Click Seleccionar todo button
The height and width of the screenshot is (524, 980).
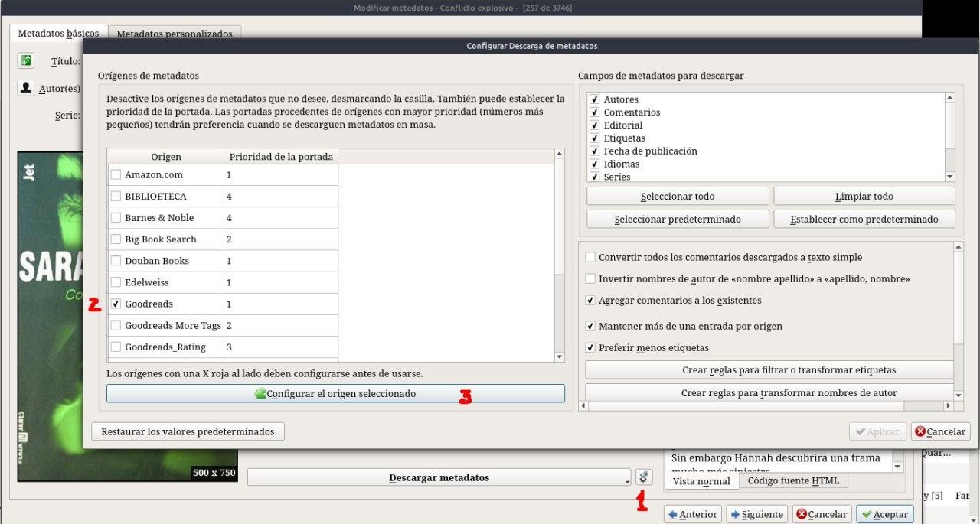click(678, 197)
